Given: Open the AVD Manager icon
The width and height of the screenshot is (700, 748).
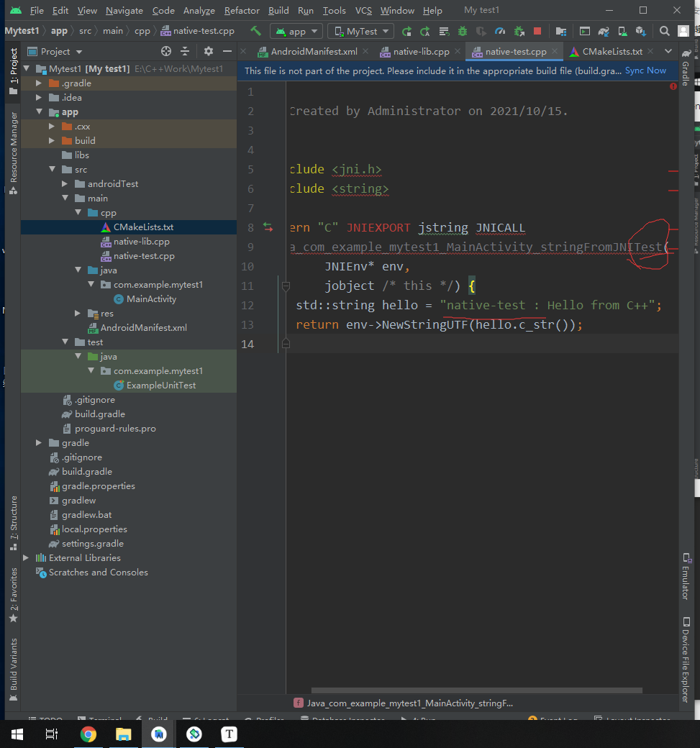Looking at the screenshot, I should pyautogui.click(x=623, y=32).
